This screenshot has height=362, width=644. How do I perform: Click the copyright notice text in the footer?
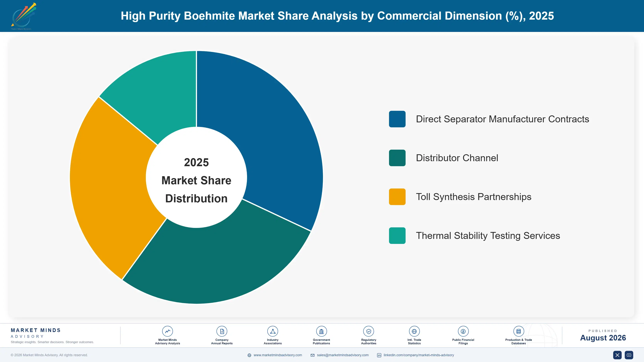49,355
